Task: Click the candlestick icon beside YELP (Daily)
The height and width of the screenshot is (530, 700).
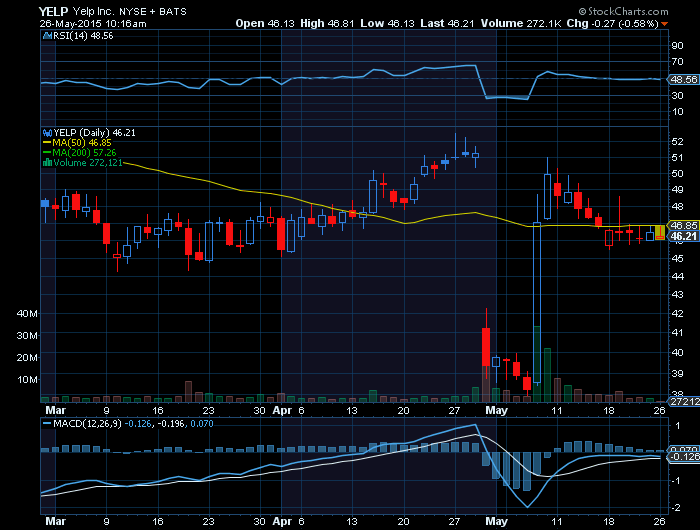Action: pos(47,133)
